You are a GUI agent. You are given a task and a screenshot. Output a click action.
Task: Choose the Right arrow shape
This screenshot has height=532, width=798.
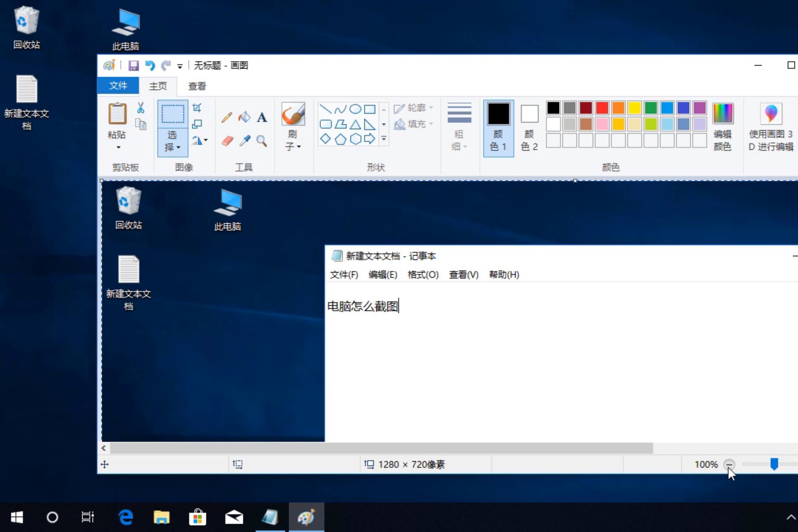370,139
